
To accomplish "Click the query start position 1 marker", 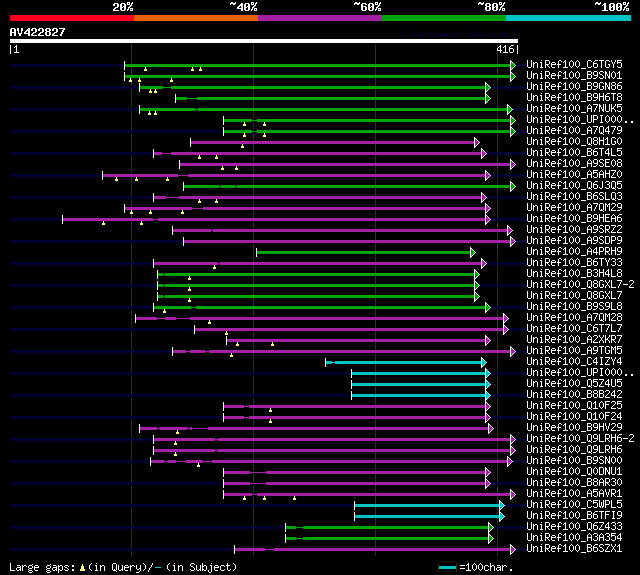I will 14,49.
